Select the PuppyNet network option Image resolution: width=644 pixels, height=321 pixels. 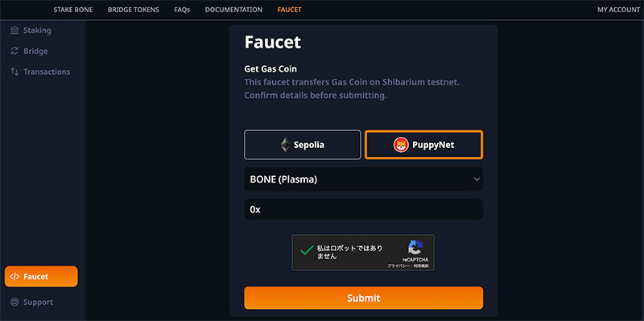424,145
